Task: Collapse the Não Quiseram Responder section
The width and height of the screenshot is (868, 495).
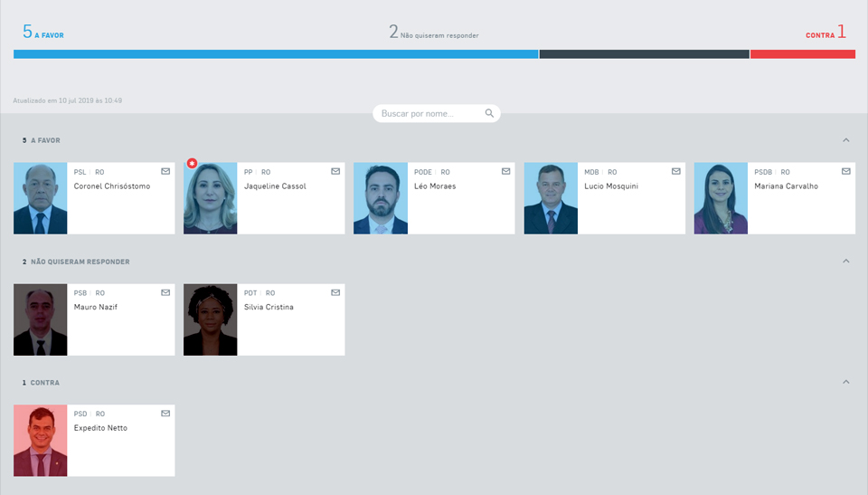Action: [x=845, y=262]
